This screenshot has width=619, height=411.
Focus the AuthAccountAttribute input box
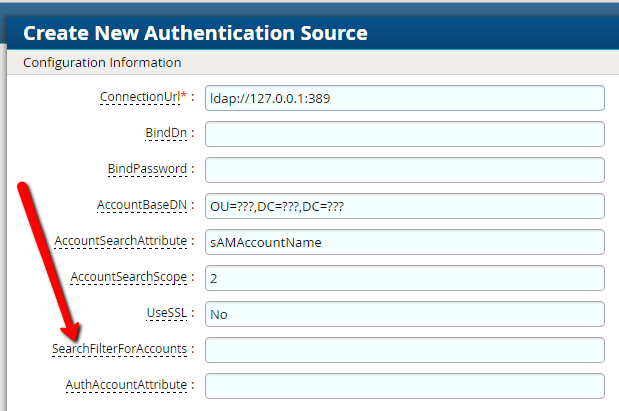(404, 386)
